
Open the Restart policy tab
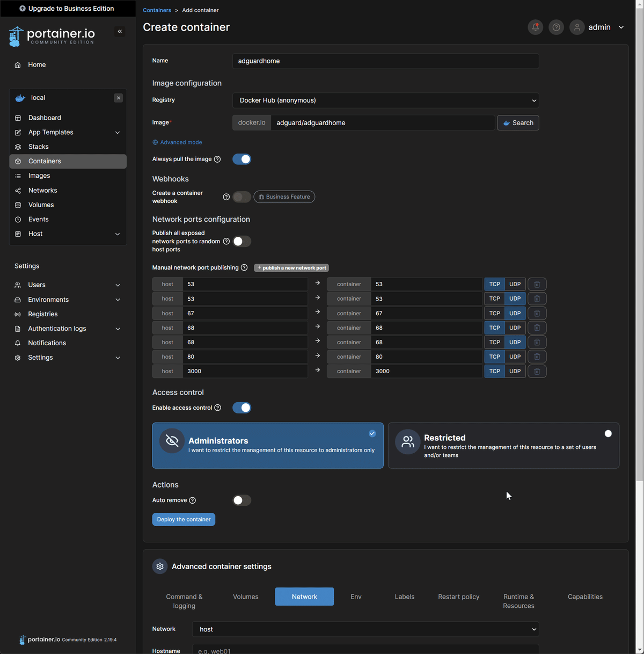[x=459, y=597]
